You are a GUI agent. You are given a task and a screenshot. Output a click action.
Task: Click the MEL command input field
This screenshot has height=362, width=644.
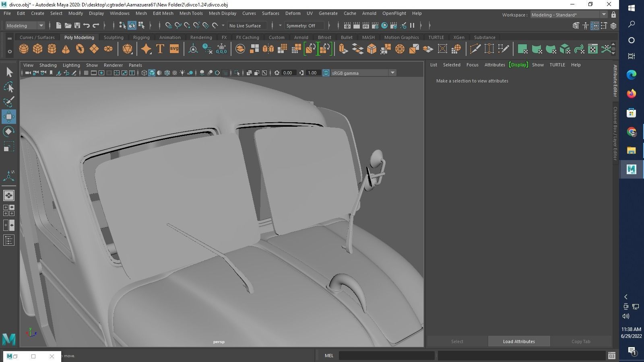(386, 356)
